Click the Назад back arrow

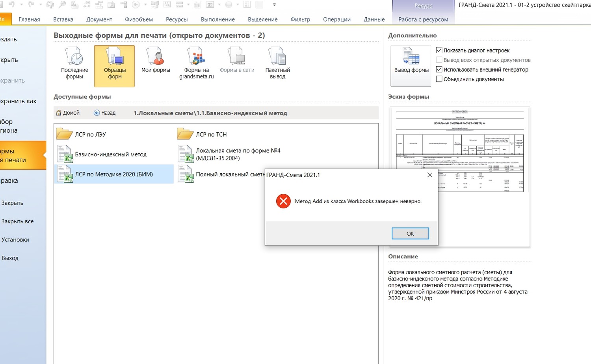[x=105, y=113]
